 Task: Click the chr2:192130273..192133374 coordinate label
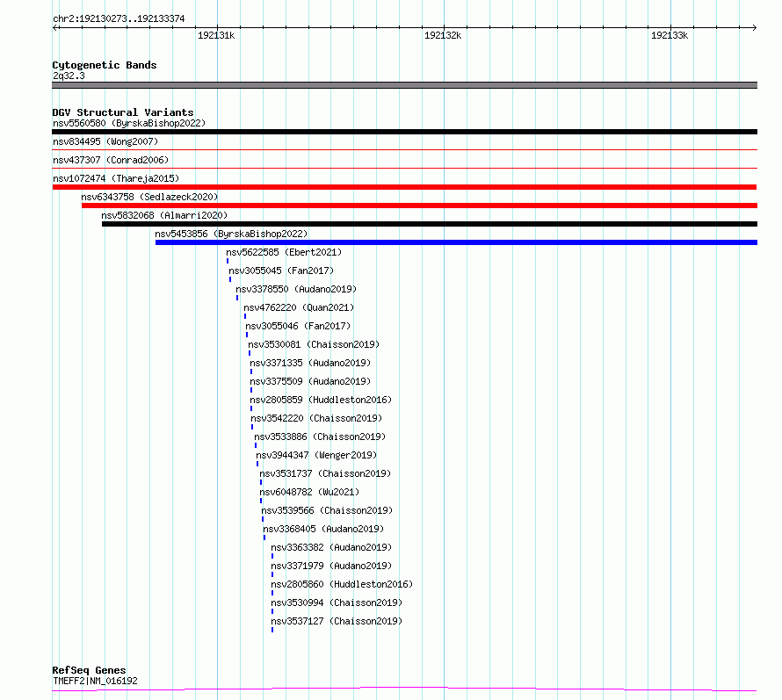pos(119,19)
